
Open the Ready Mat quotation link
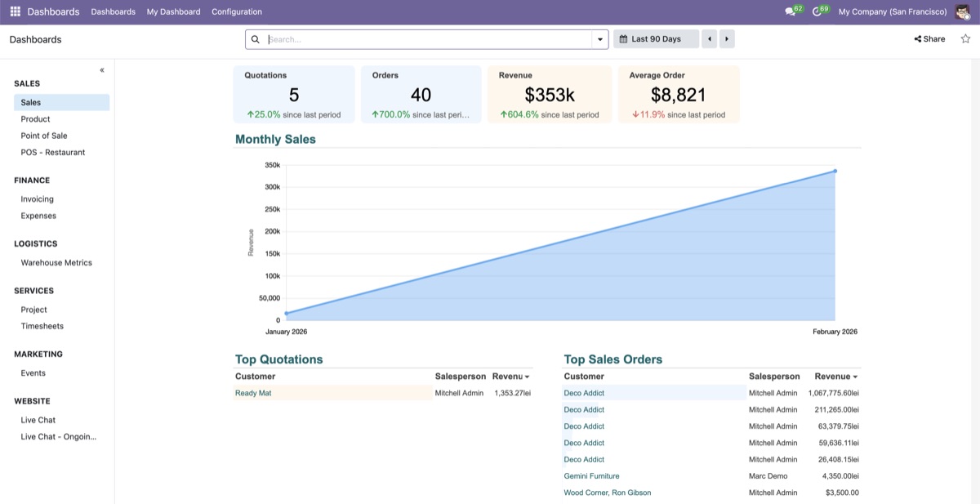tap(253, 393)
